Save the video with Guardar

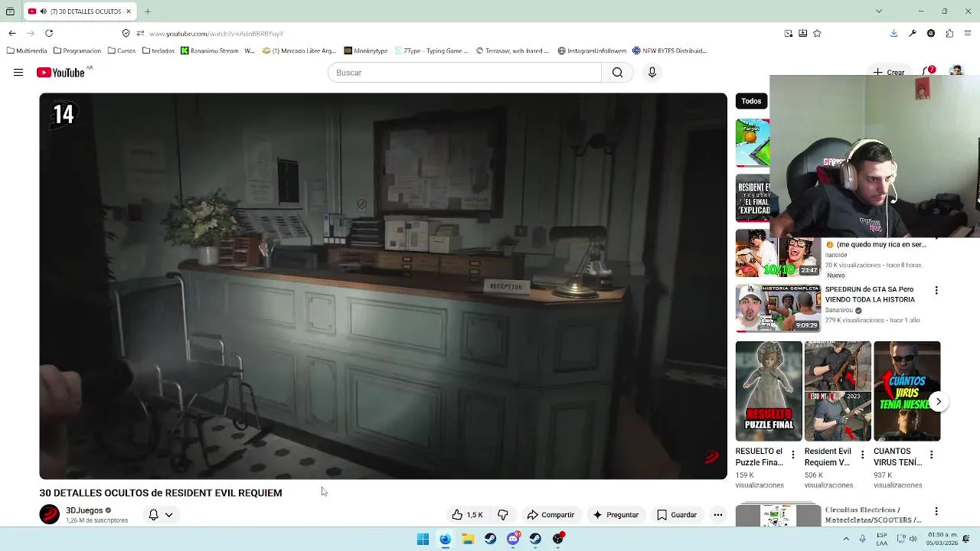pyautogui.click(x=677, y=515)
